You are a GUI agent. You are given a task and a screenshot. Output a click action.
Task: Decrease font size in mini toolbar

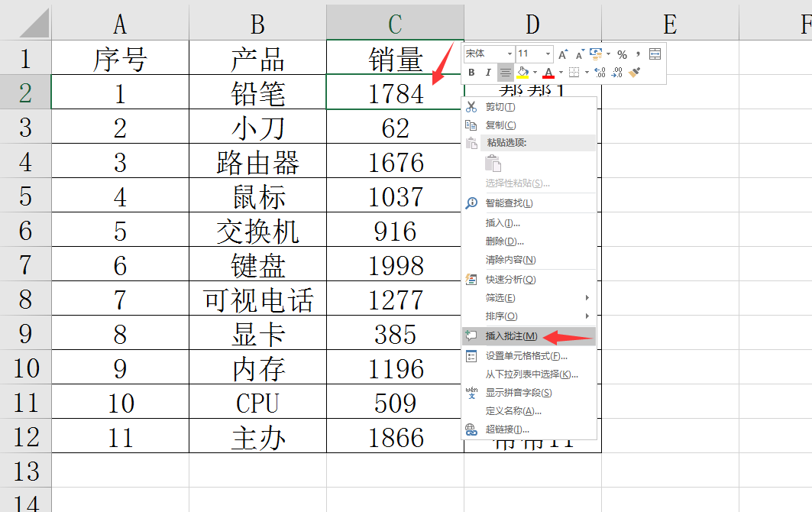(580, 54)
